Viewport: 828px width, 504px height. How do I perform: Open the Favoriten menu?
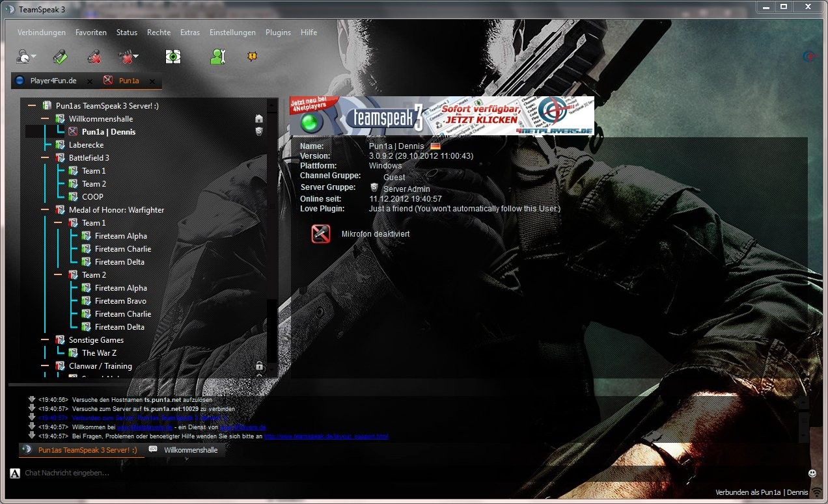(x=91, y=33)
